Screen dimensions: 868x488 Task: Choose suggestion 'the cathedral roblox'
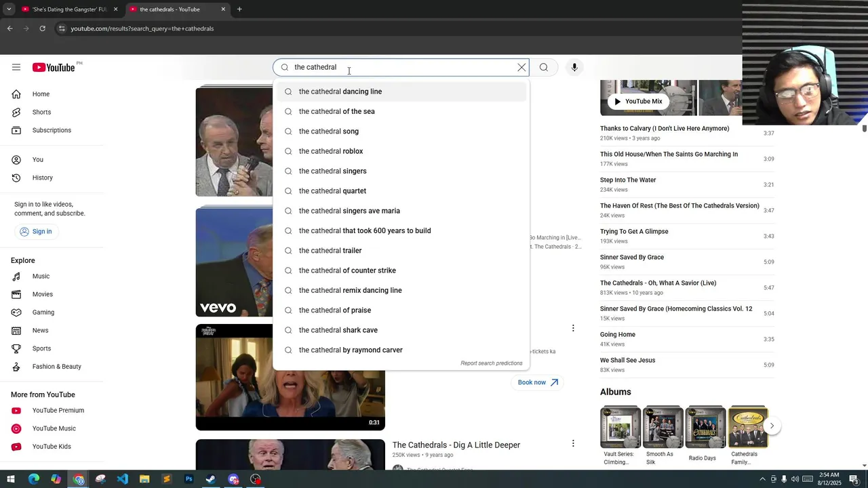point(401,151)
